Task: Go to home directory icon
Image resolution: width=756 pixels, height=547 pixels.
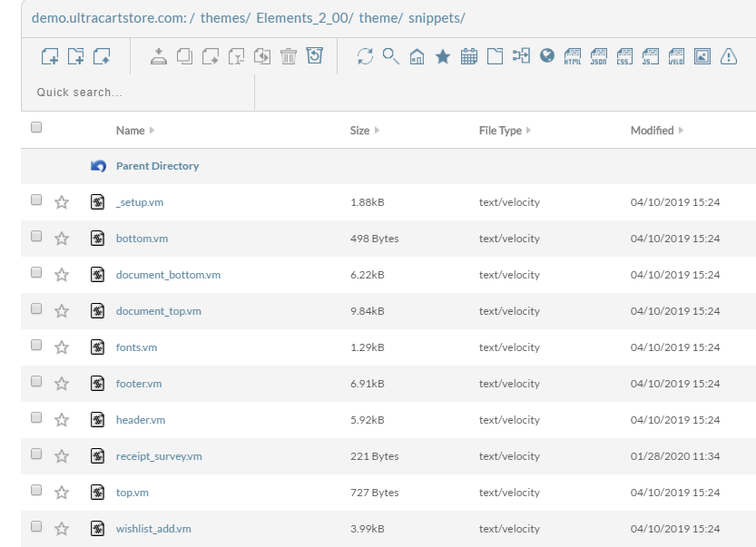Action: tap(417, 57)
